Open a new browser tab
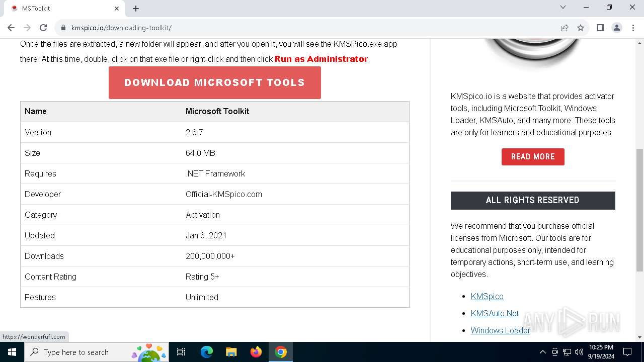The image size is (644, 362). pyautogui.click(x=136, y=8)
